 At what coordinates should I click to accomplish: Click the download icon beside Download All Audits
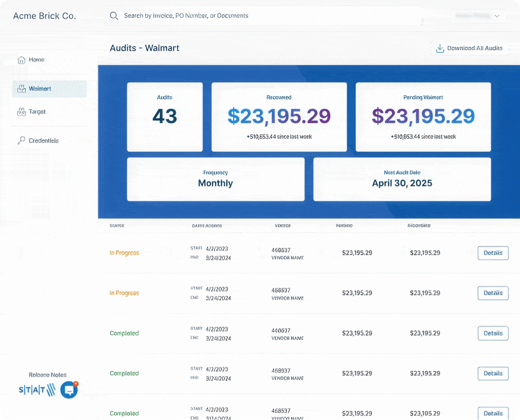tap(439, 48)
